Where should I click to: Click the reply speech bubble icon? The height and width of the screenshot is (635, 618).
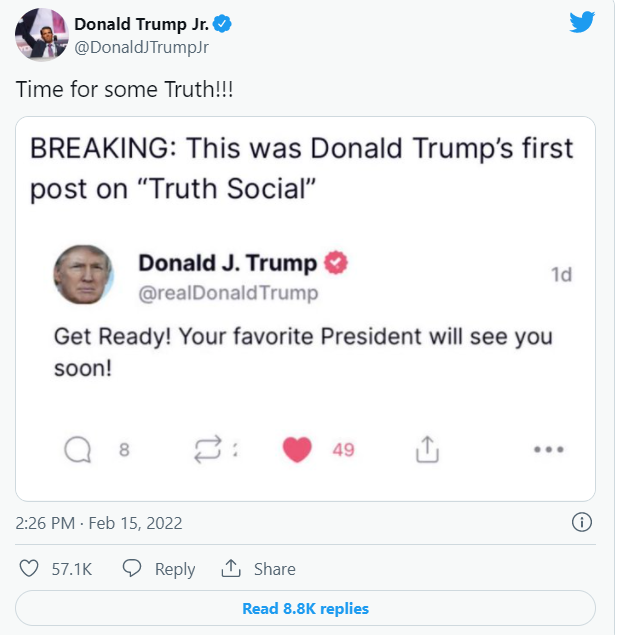(x=132, y=568)
